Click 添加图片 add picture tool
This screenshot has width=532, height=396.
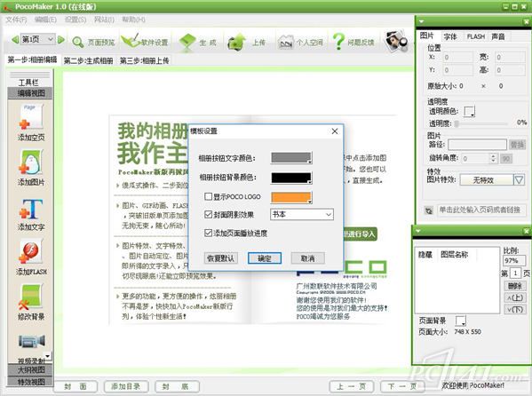(31, 168)
